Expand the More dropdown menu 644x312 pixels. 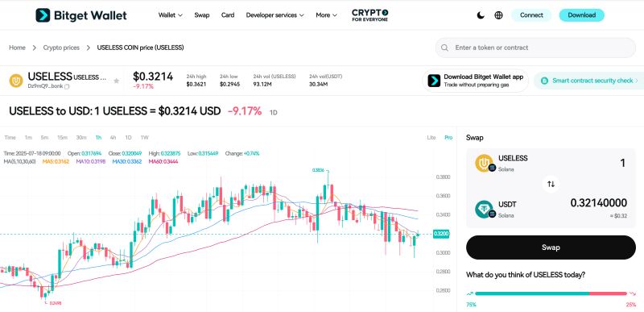[327, 15]
